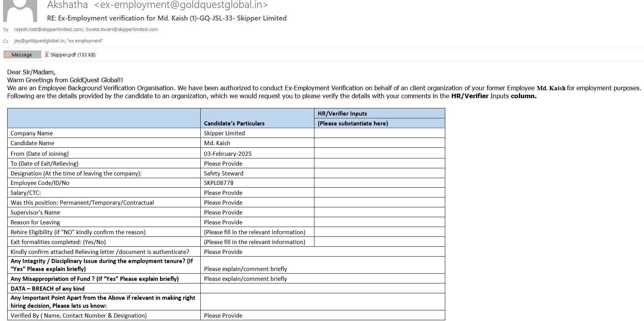Select the 'Employee Code/ID/No' label
Image resolution: width=644 pixels, height=321 pixels.
point(40,183)
